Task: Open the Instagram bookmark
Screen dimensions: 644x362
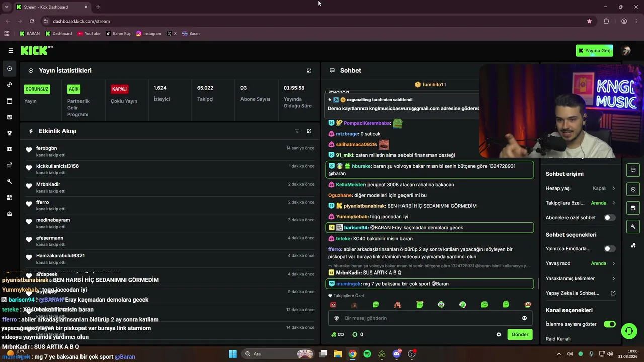Action: point(149,34)
